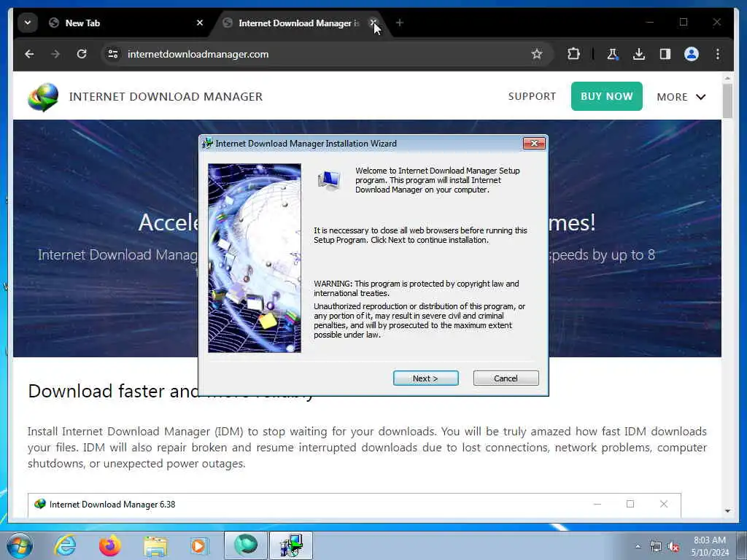This screenshot has height=560, width=747.
Task: Open the Extensions puzzle icon
Action: tap(573, 54)
